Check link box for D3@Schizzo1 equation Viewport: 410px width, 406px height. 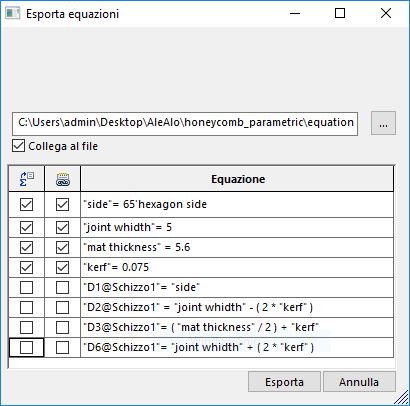[62, 328]
